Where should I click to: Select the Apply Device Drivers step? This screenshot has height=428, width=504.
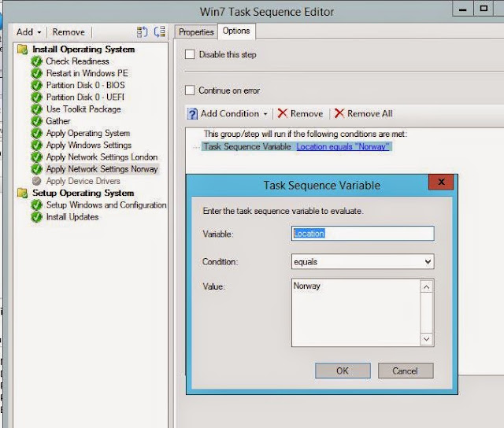click(x=83, y=181)
